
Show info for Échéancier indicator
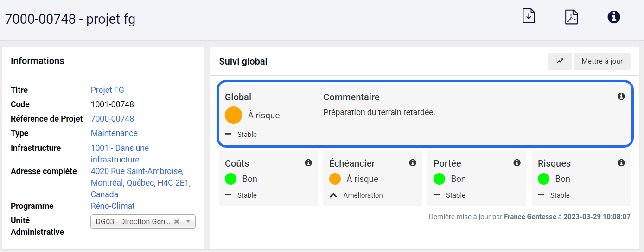(413, 163)
